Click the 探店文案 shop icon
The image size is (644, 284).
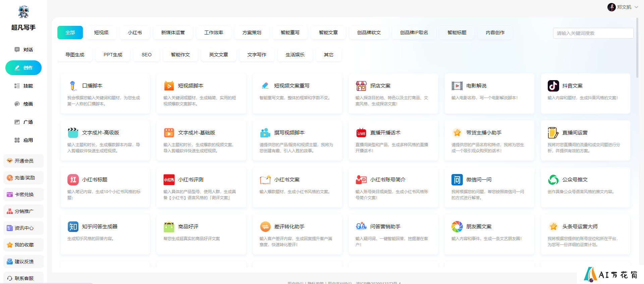(x=361, y=86)
